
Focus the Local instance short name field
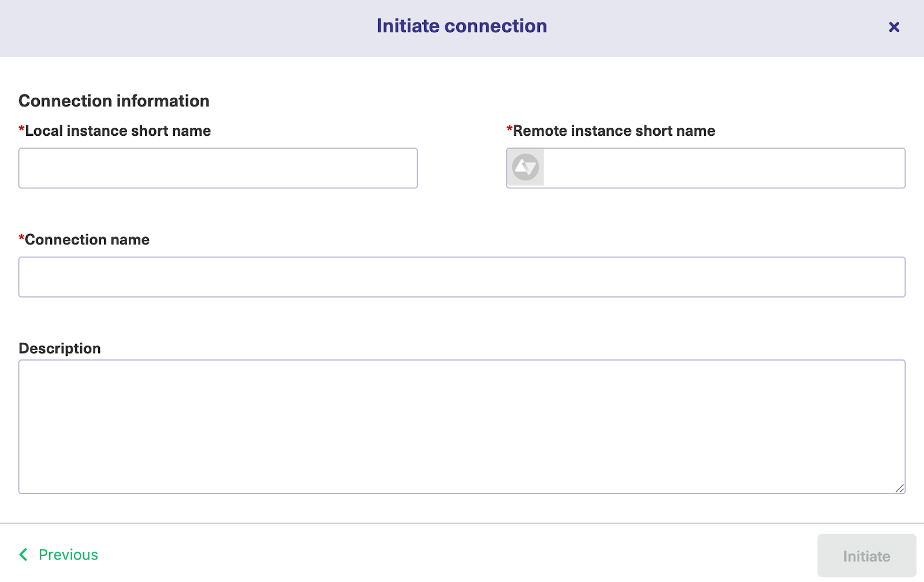pos(218,168)
